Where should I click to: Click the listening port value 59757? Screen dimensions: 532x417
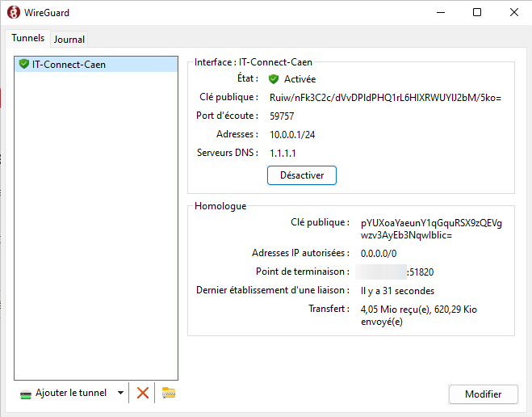(x=282, y=116)
